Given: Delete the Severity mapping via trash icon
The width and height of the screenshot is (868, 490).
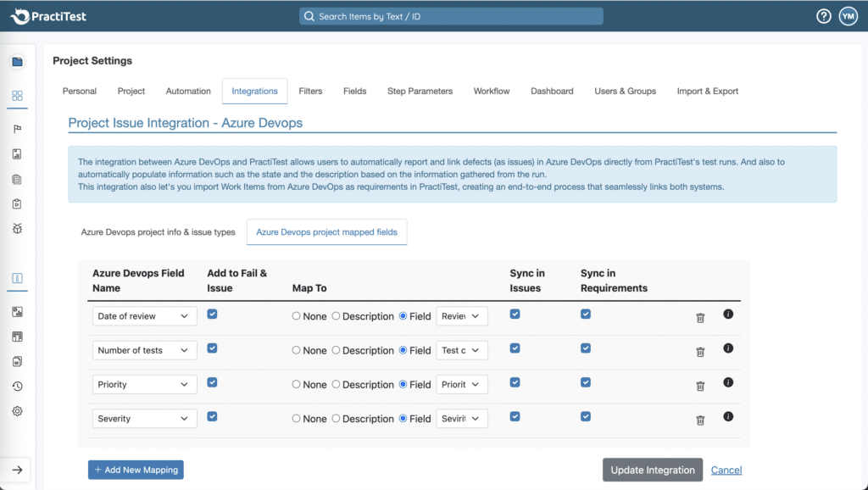Looking at the screenshot, I should click(x=700, y=420).
